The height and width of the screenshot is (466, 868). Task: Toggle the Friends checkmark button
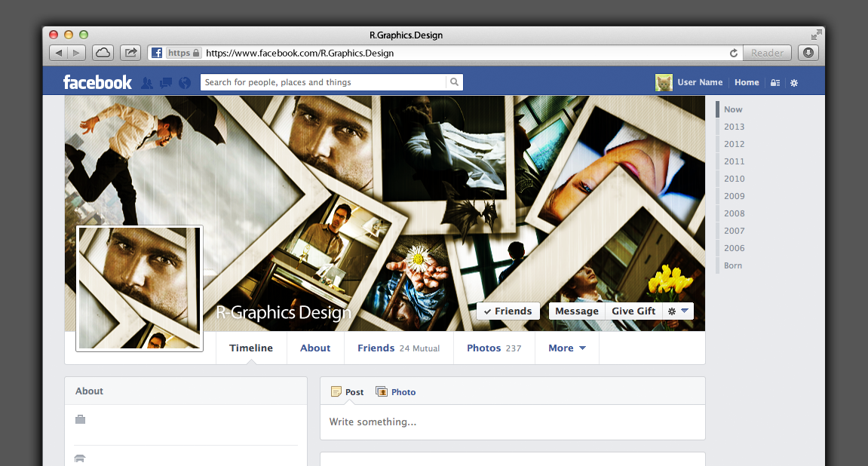click(x=508, y=311)
